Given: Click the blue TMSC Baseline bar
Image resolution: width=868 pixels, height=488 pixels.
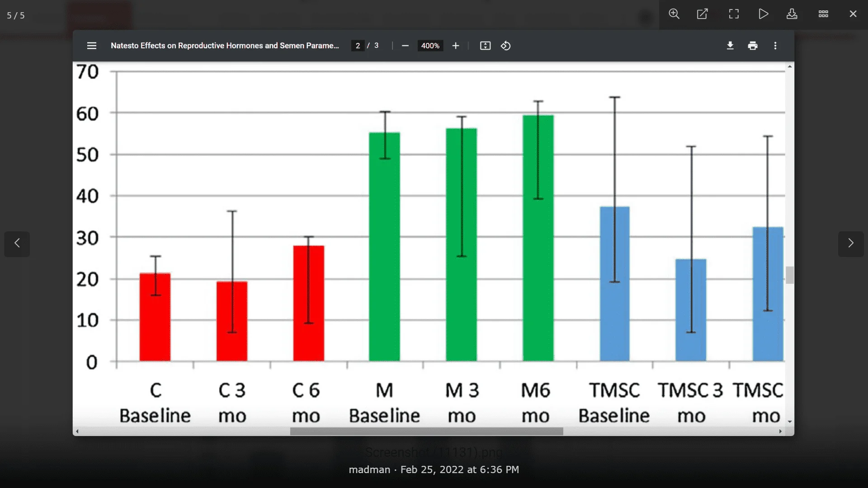Looking at the screenshot, I should tap(615, 284).
